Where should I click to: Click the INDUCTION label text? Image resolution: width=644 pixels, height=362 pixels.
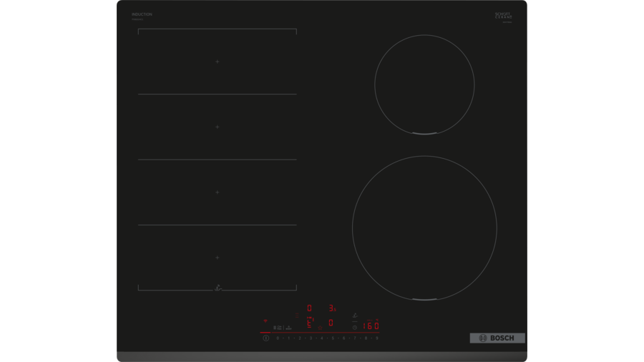(142, 14)
